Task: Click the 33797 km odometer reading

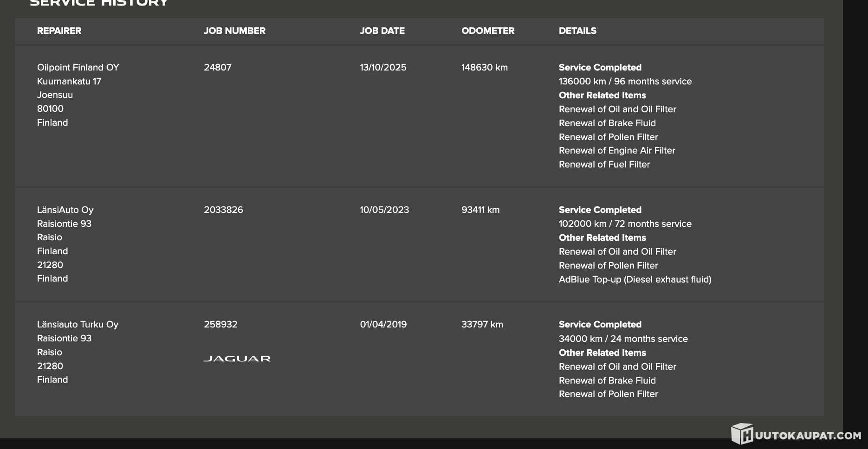Action: pyautogui.click(x=482, y=324)
